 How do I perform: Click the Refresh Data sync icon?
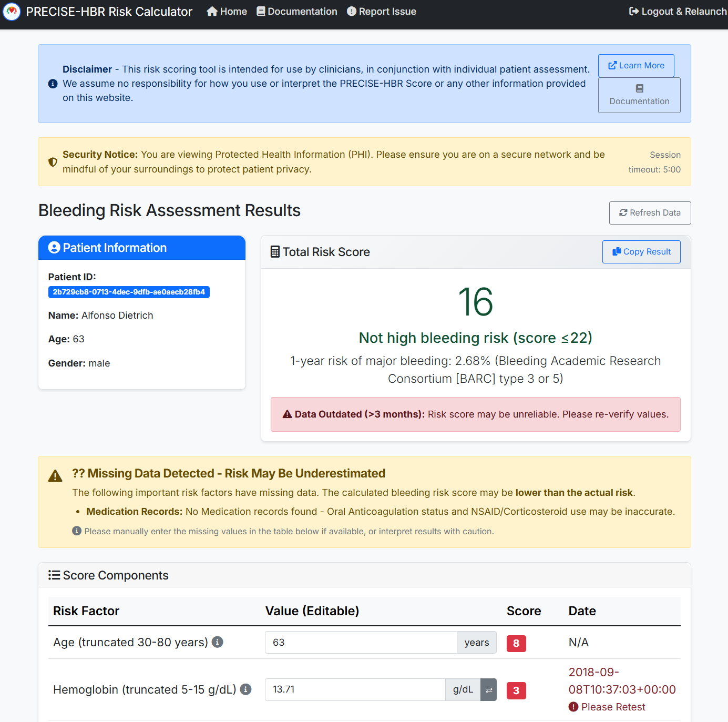pyautogui.click(x=623, y=213)
